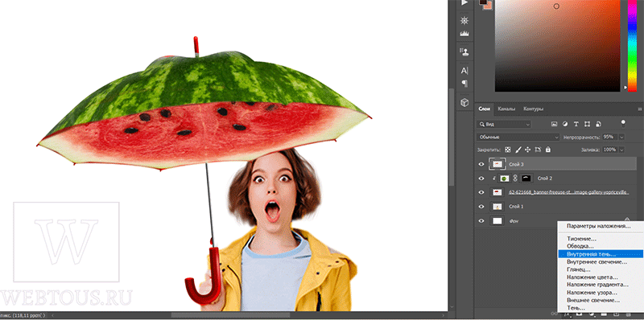Click the type layer filter icon

(576, 124)
